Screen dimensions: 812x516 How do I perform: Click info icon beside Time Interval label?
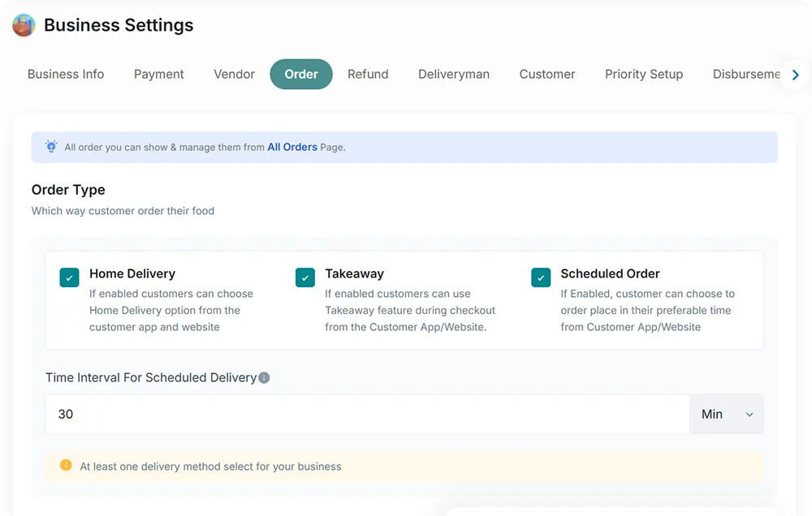click(264, 378)
